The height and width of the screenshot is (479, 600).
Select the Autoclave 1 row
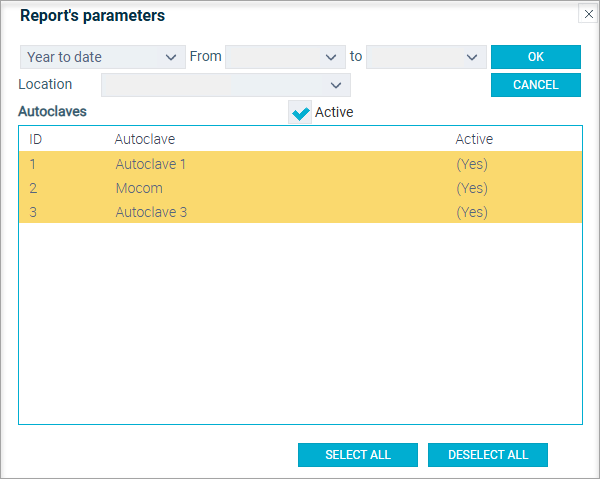[300, 164]
